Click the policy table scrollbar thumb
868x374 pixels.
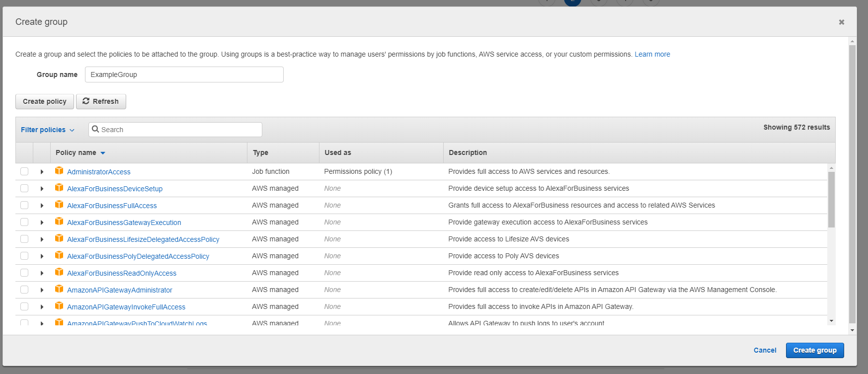tap(831, 200)
